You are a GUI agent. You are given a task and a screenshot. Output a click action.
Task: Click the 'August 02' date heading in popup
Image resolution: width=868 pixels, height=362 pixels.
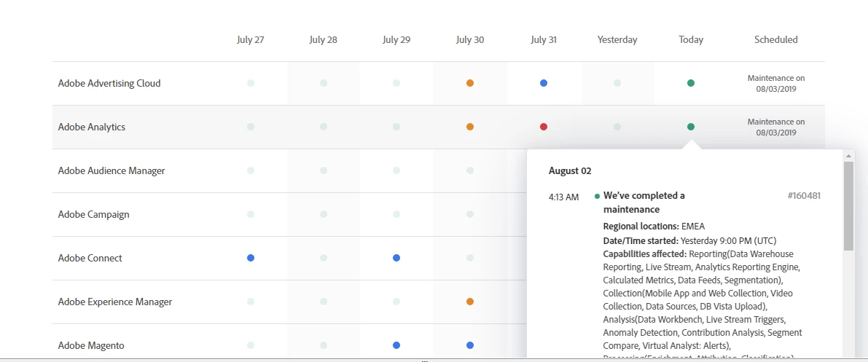point(570,170)
